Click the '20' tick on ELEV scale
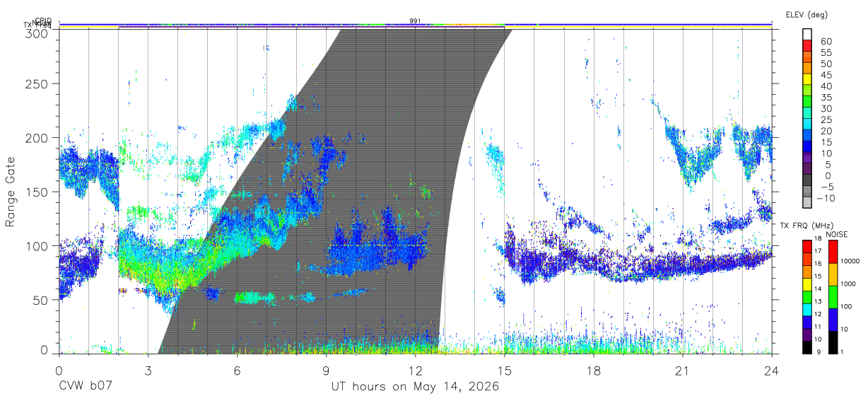 point(826,132)
